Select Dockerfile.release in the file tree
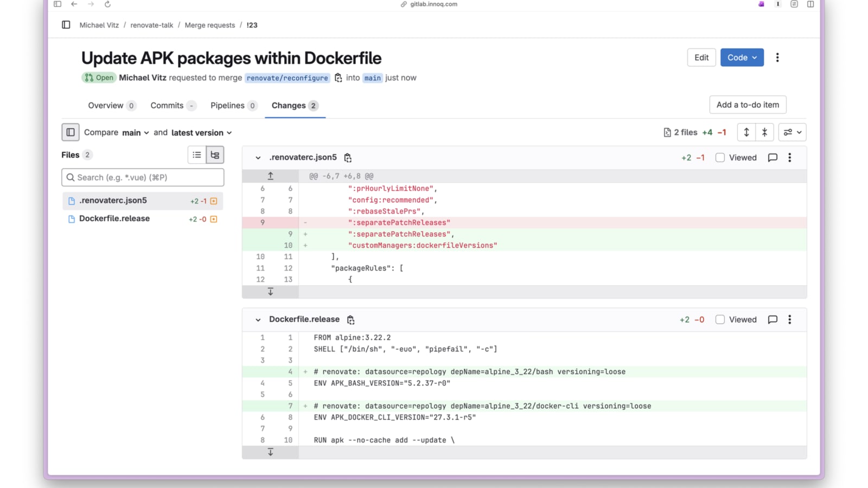 (143, 219)
